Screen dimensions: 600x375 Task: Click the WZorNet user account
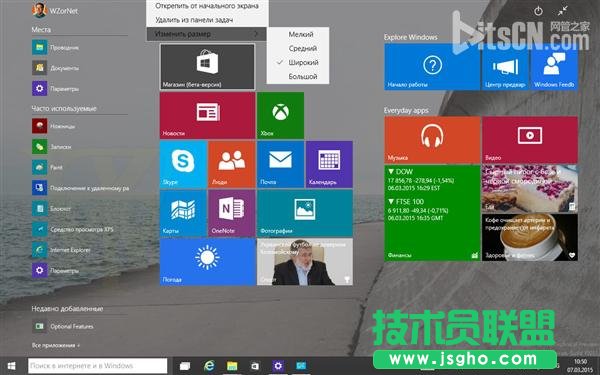[x=55, y=11]
